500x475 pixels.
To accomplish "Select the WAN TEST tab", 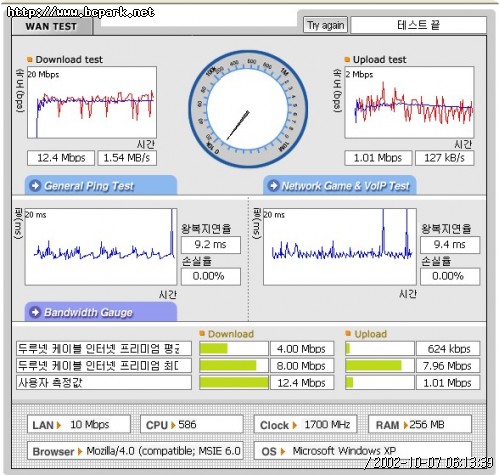I will [x=52, y=26].
